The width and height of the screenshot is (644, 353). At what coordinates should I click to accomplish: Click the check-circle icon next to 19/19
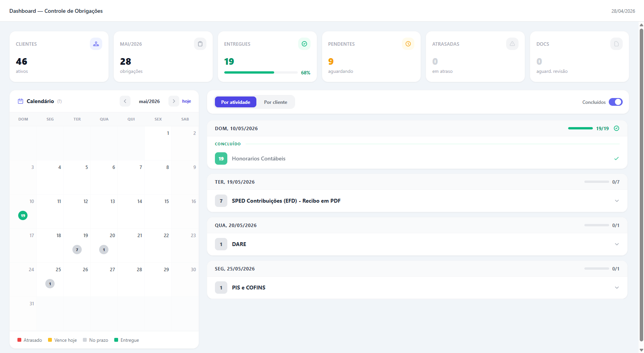click(617, 128)
